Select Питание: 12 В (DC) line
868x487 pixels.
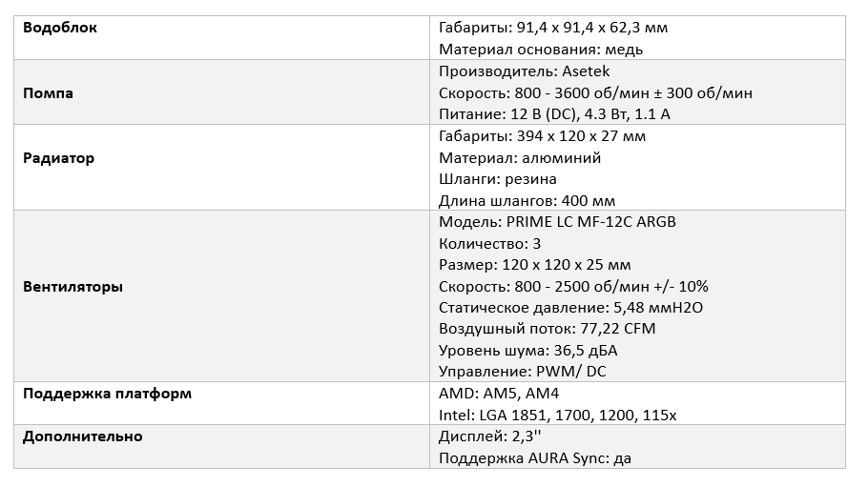click(x=554, y=114)
